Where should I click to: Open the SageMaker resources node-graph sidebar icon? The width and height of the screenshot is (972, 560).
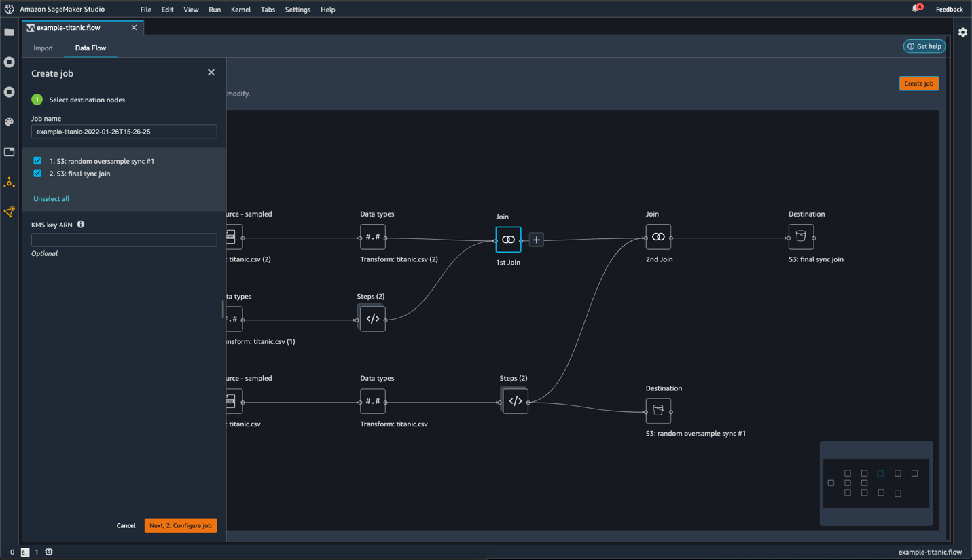[x=10, y=182]
